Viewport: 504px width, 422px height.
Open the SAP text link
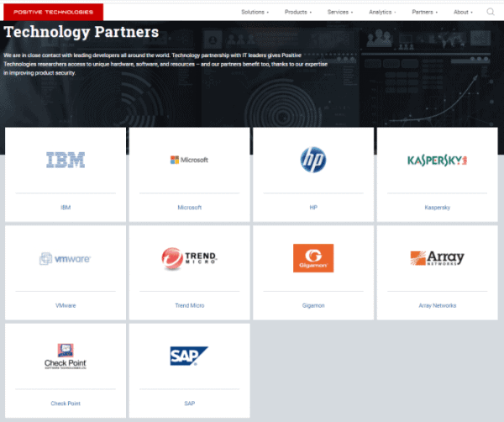189,404
